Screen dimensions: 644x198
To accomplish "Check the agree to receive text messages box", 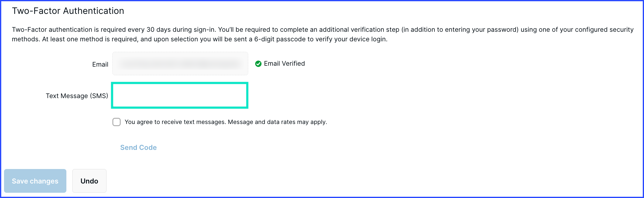I will (x=116, y=122).
